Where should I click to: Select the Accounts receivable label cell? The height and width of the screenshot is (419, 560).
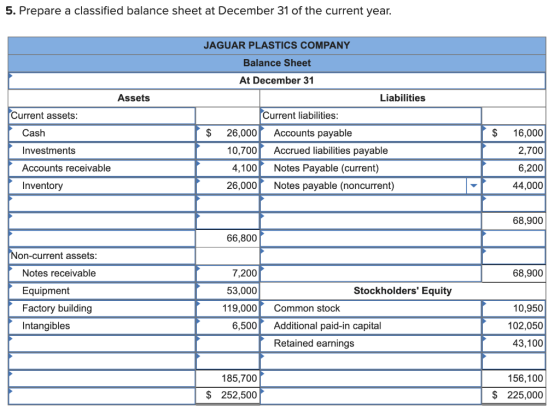[102, 168]
